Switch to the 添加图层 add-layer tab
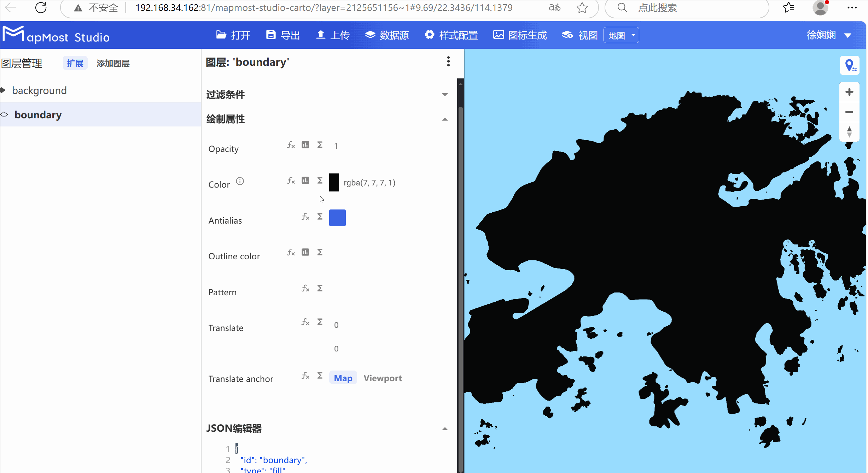 [113, 63]
